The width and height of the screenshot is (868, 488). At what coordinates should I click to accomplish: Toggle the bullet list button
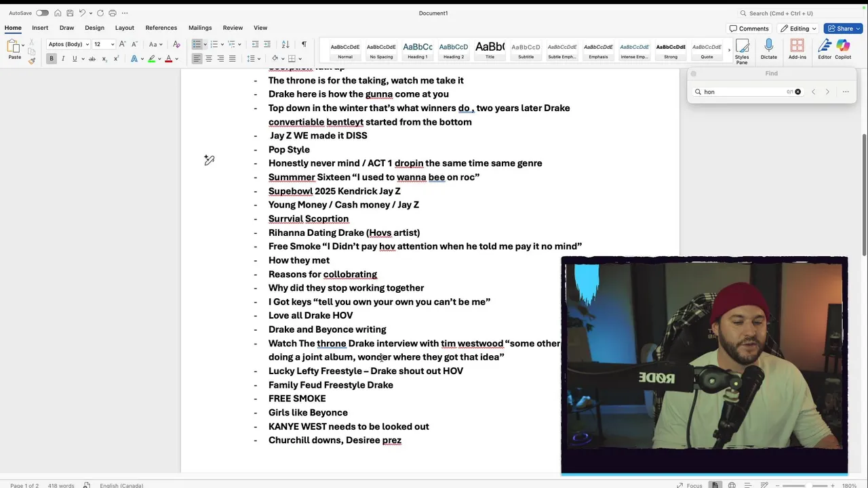click(197, 44)
